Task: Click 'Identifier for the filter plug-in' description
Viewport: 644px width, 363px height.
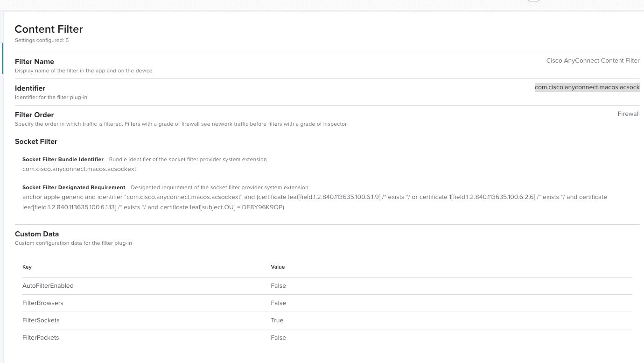Action: click(51, 98)
